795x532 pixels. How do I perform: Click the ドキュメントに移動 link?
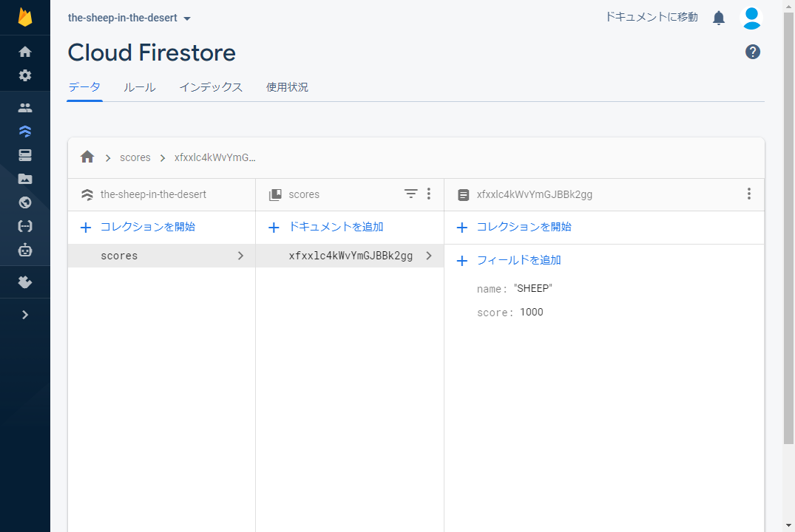click(652, 17)
